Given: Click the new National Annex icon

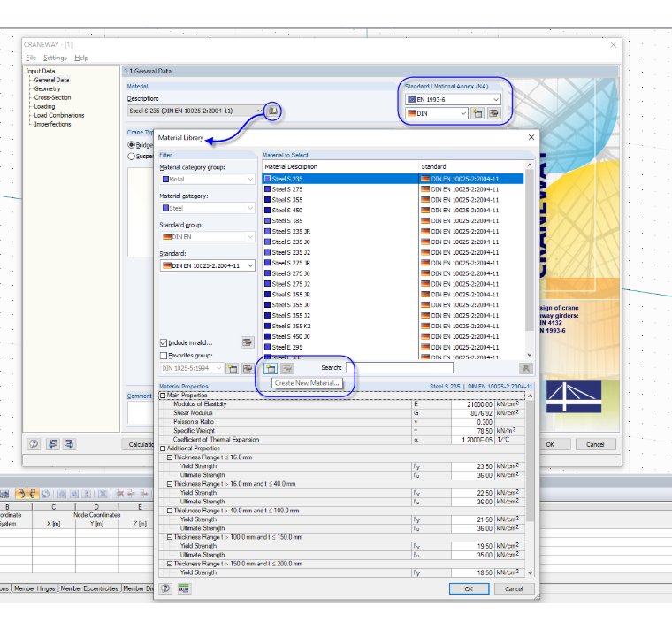Looking at the screenshot, I should click(477, 113).
